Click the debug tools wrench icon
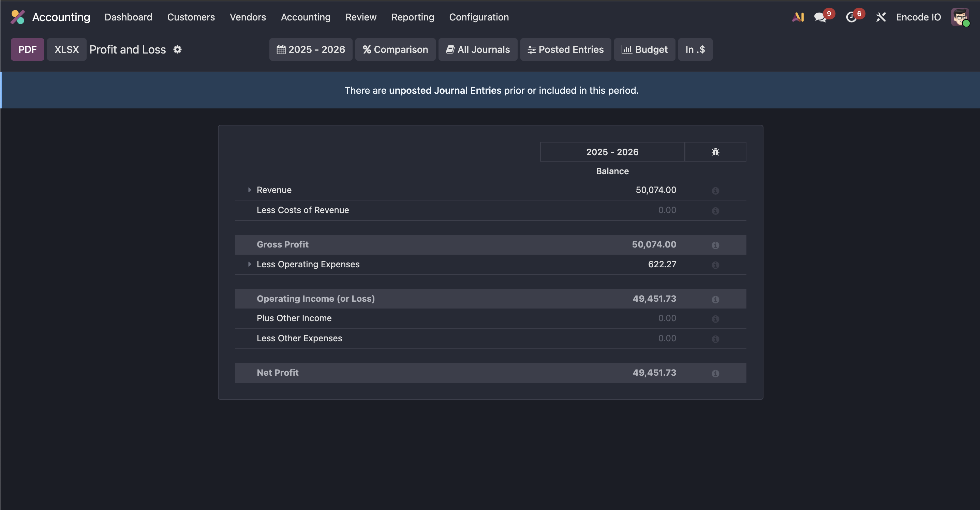 [x=881, y=17]
